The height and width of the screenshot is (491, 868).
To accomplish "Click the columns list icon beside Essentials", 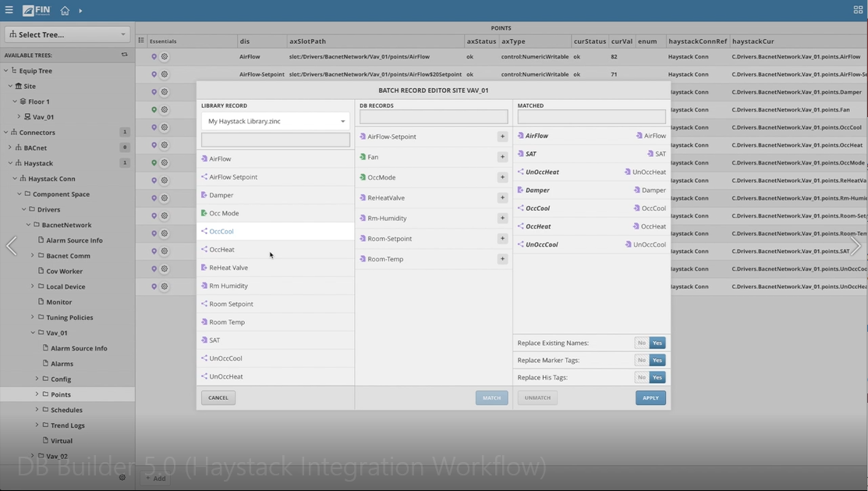I will pyautogui.click(x=141, y=41).
